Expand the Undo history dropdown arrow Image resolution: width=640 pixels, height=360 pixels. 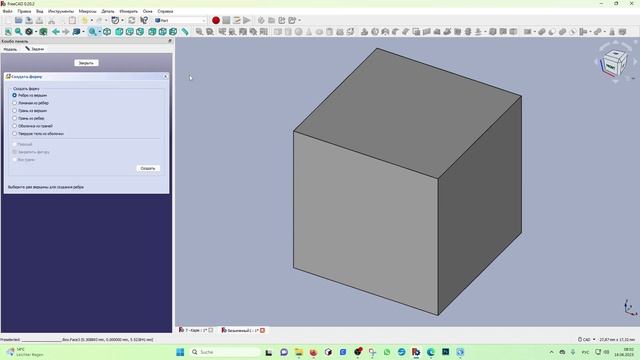91,20
